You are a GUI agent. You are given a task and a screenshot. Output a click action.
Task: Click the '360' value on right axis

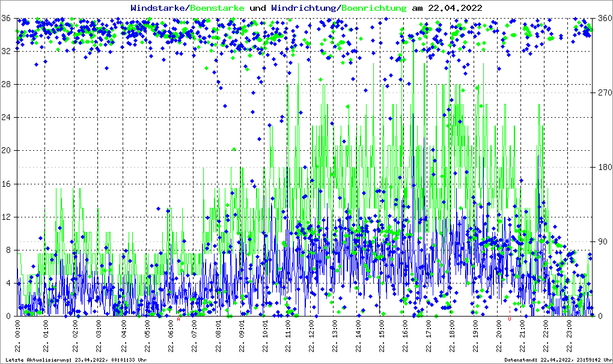click(602, 18)
